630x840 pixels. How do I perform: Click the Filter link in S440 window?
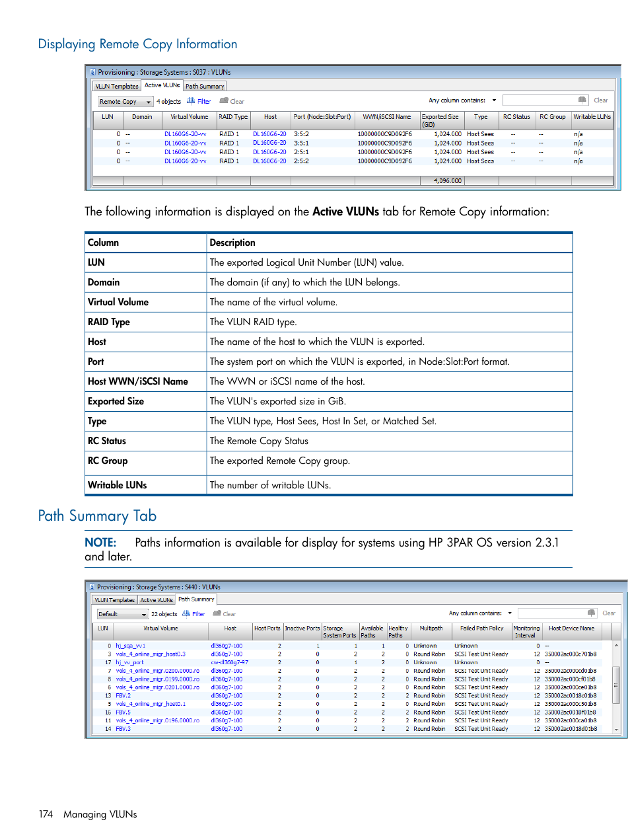pyautogui.click(x=198, y=614)
